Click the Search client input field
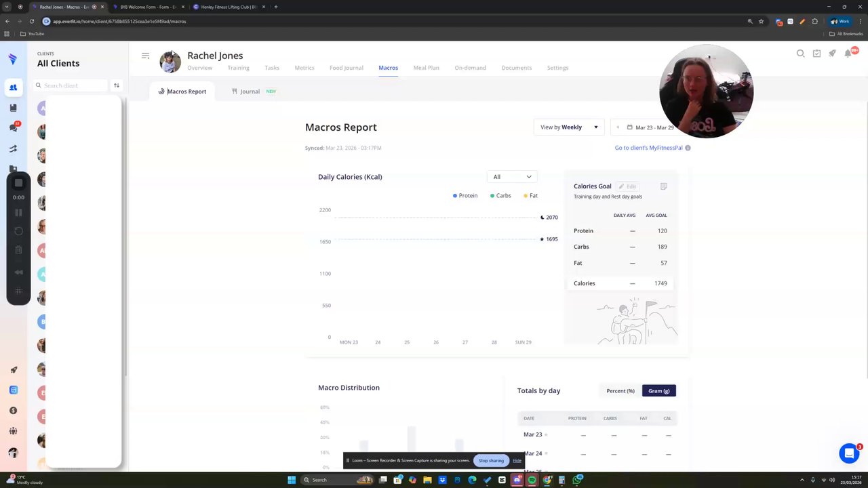Screen dimensions: 868x488 pyautogui.click(x=71, y=85)
